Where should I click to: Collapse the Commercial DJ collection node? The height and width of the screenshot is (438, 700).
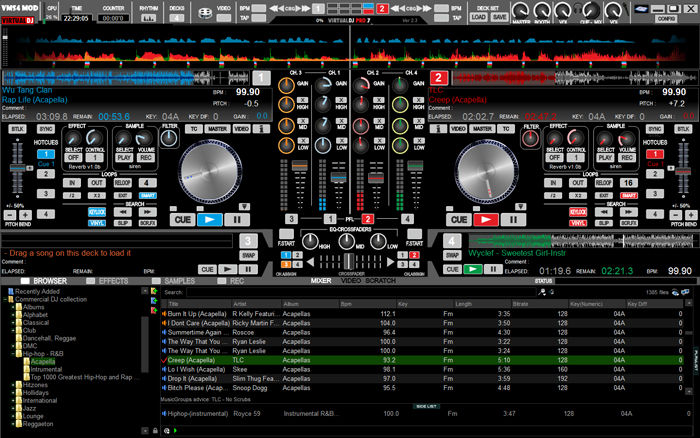[x=5, y=300]
